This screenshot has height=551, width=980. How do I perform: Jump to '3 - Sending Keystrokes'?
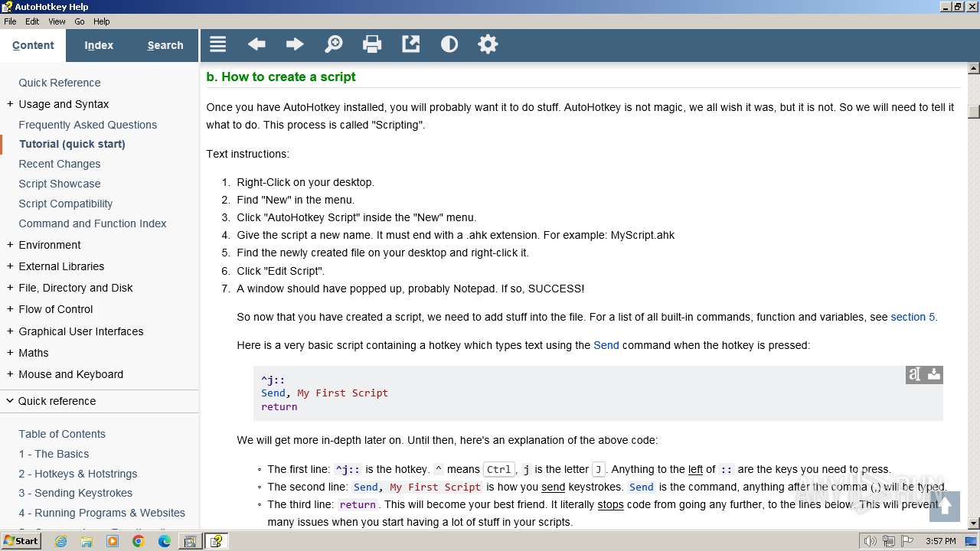coord(76,493)
